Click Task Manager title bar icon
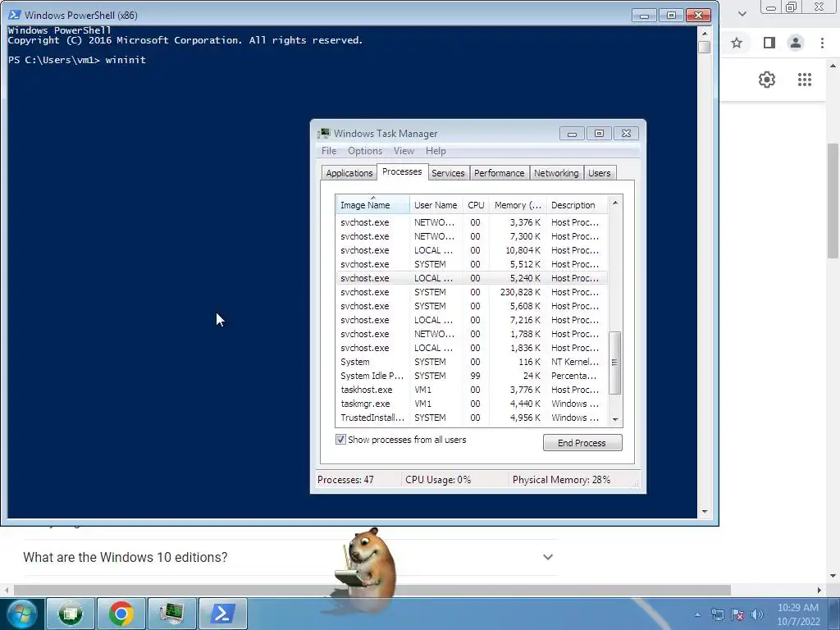This screenshot has width=840, height=630. click(x=323, y=134)
